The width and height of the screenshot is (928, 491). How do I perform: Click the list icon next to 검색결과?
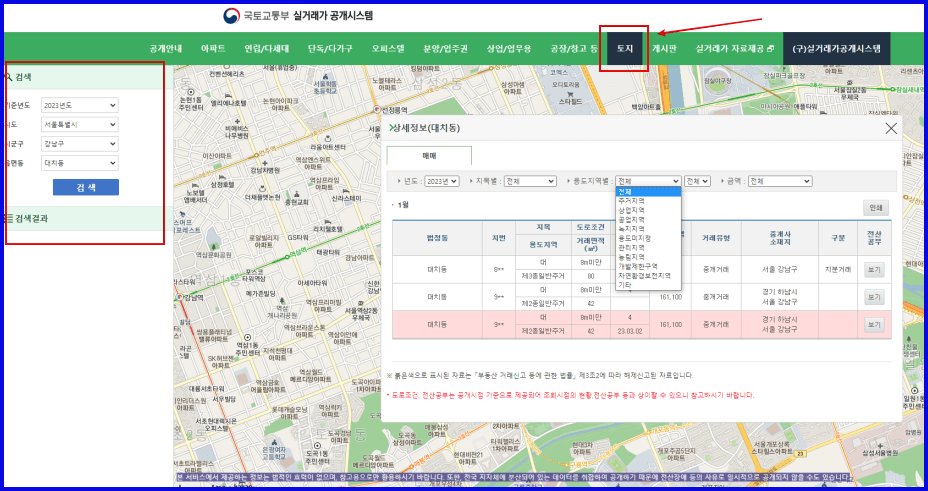click(x=9, y=218)
